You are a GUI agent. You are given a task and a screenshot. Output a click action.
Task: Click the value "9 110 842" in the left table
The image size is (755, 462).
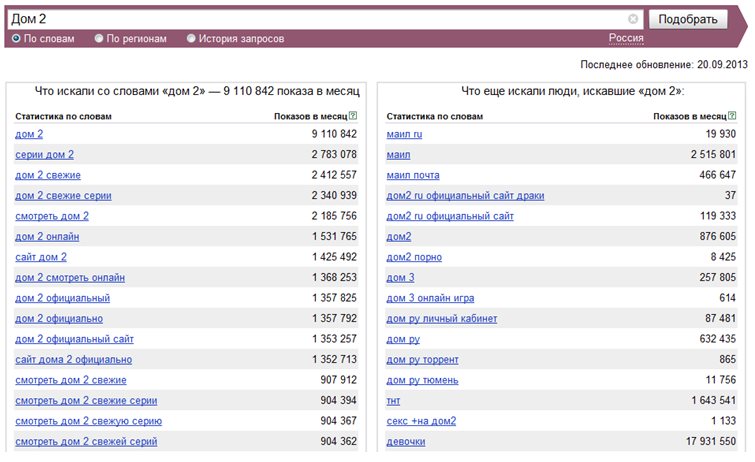334,134
